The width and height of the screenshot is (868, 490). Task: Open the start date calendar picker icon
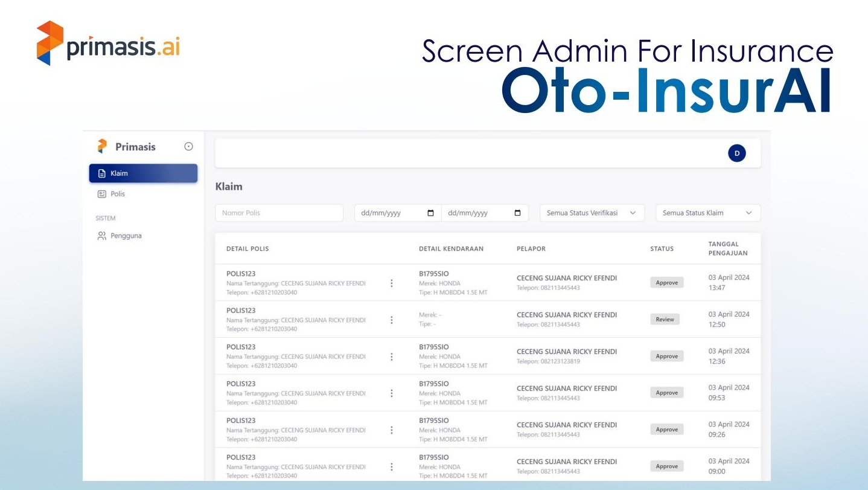(430, 213)
